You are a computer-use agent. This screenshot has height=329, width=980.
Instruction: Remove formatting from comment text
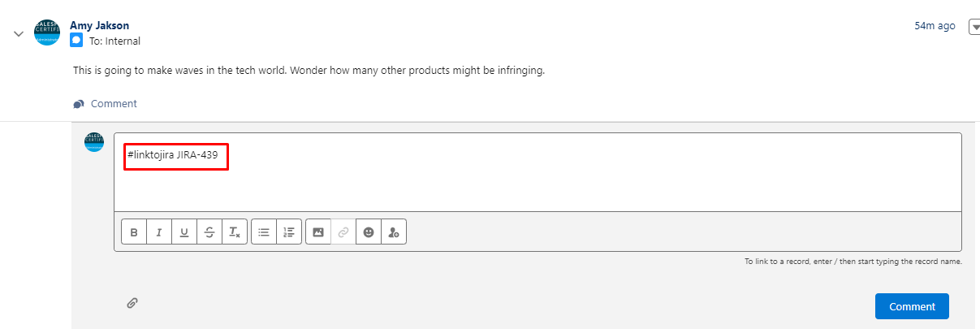point(235,232)
